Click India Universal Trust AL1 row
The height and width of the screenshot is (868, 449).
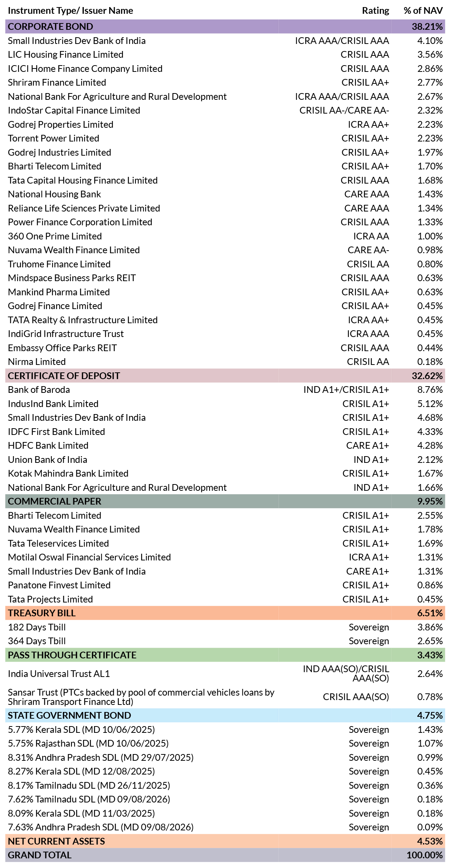click(x=225, y=674)
